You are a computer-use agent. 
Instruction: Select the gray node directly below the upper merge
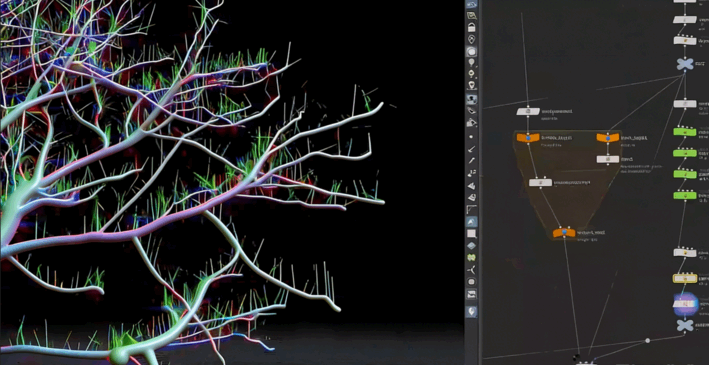[x=685, y=104]
